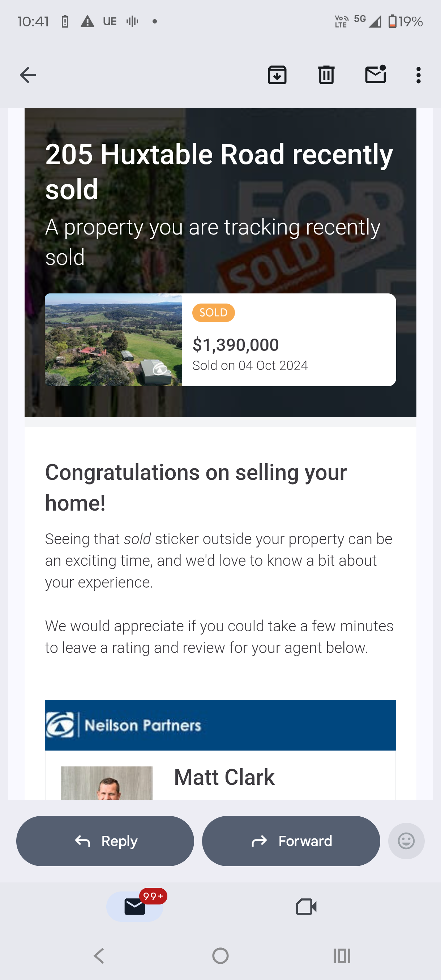Tap the orange SOLD badge
The image size is (441, 980).
pyautogui.click(x=214, y=313)
